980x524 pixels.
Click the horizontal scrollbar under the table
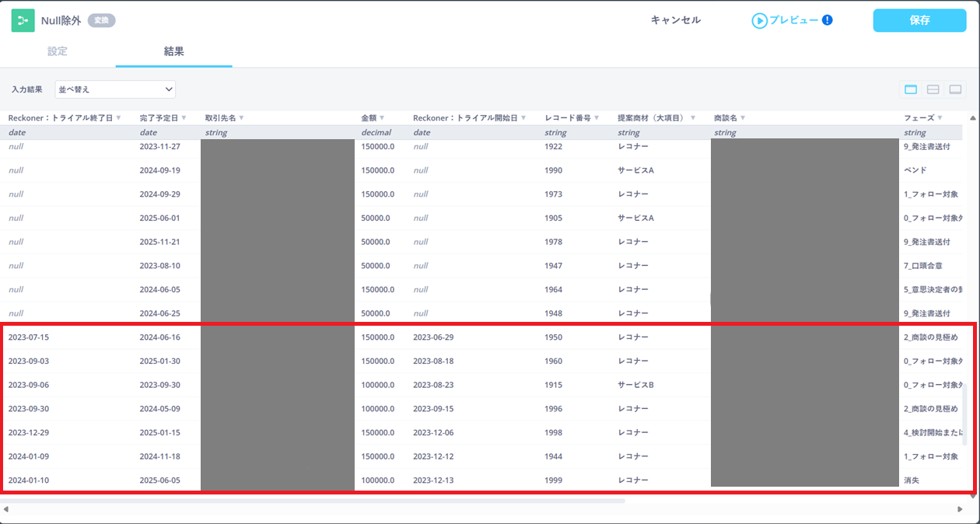point(311,501)
